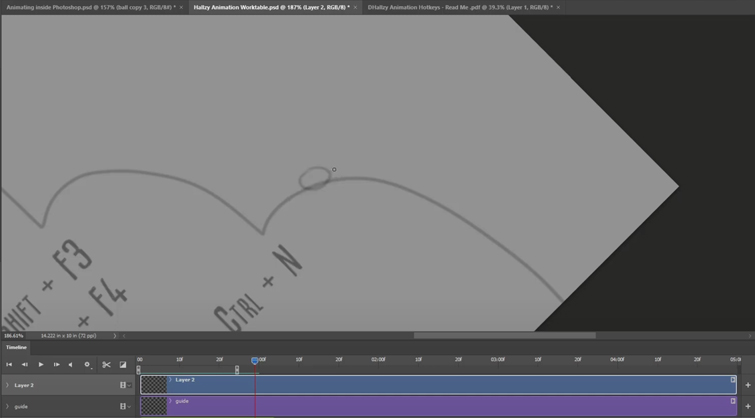Viewport: 755px width, 418px height.
Task: Click canvas scrollbar right arrow
Action: point(750,336)
